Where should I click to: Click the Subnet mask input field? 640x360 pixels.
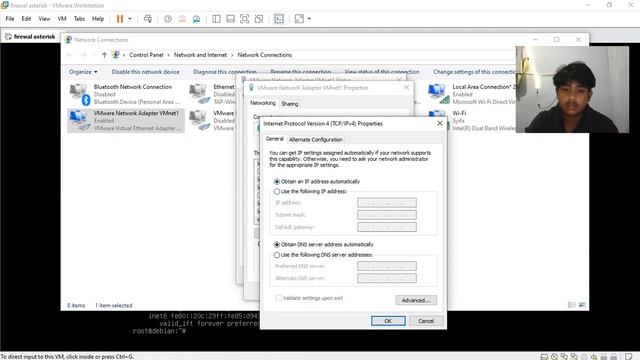click(387, 215)
